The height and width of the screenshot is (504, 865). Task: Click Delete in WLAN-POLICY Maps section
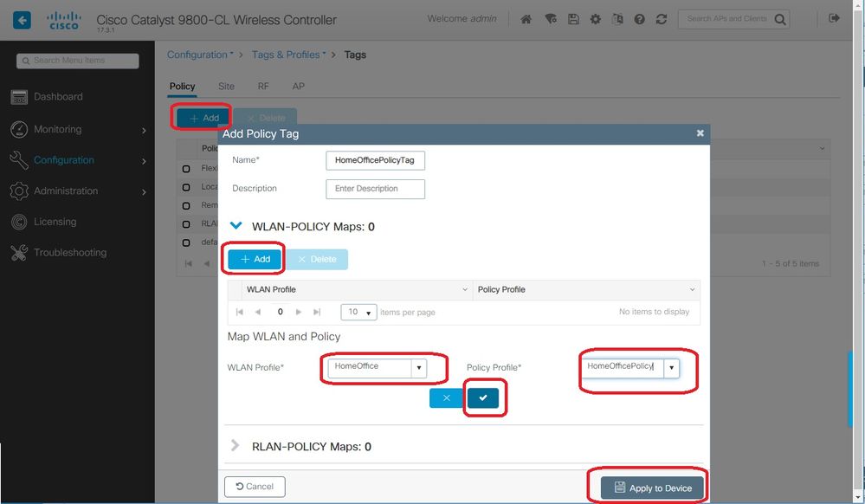[x=317, y=259]
